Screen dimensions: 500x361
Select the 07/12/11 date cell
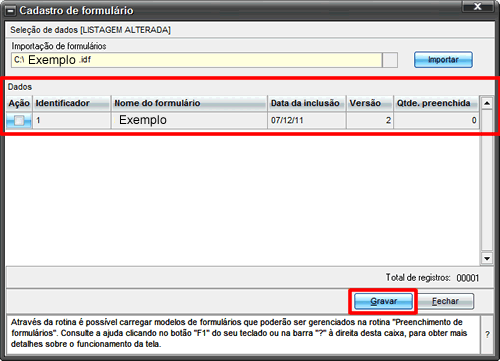[x=307, y=120]
